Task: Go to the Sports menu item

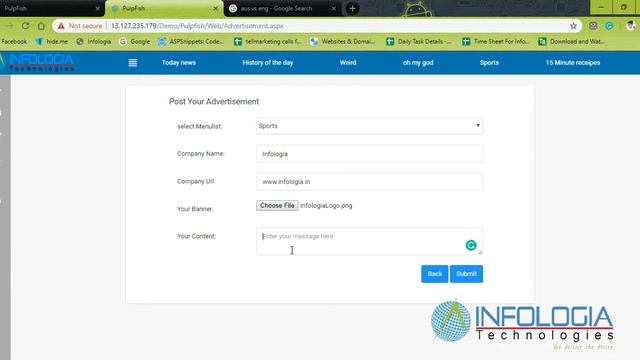Action: pyautogui.click(x=489, y=63)
